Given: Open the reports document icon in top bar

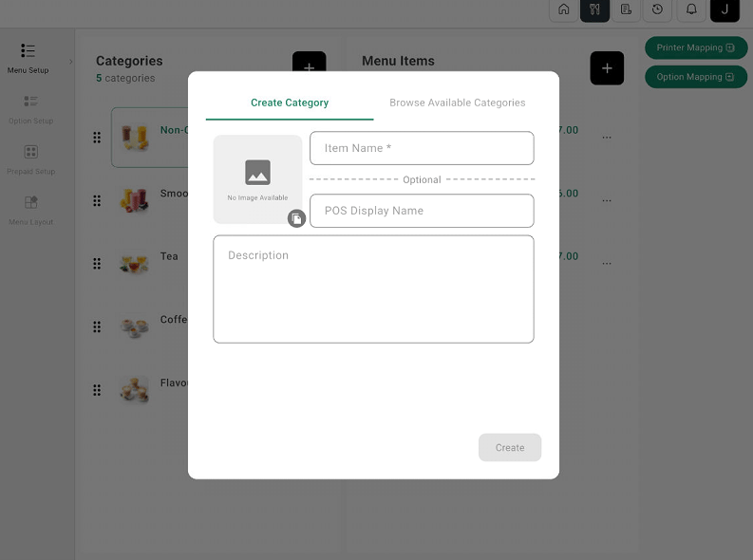Looking at the screenshot, I should pos(626,9).
